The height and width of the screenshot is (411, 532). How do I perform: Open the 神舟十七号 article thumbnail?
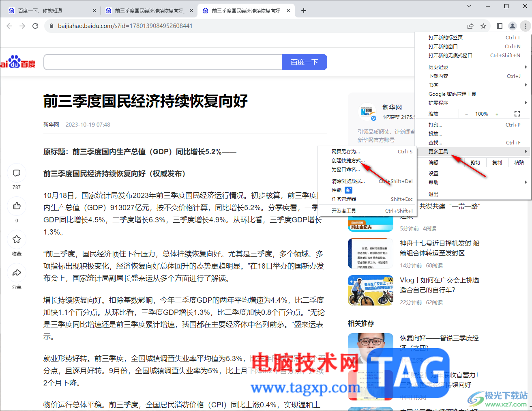click(371, 254)
